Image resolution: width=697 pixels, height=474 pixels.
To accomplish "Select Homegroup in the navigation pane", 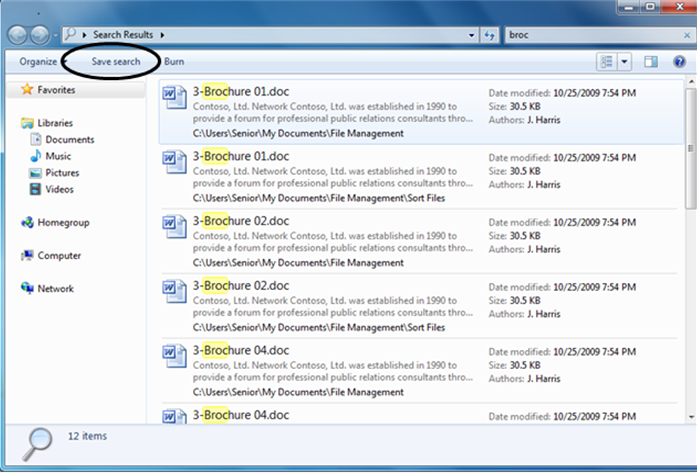I will point(63,222).
